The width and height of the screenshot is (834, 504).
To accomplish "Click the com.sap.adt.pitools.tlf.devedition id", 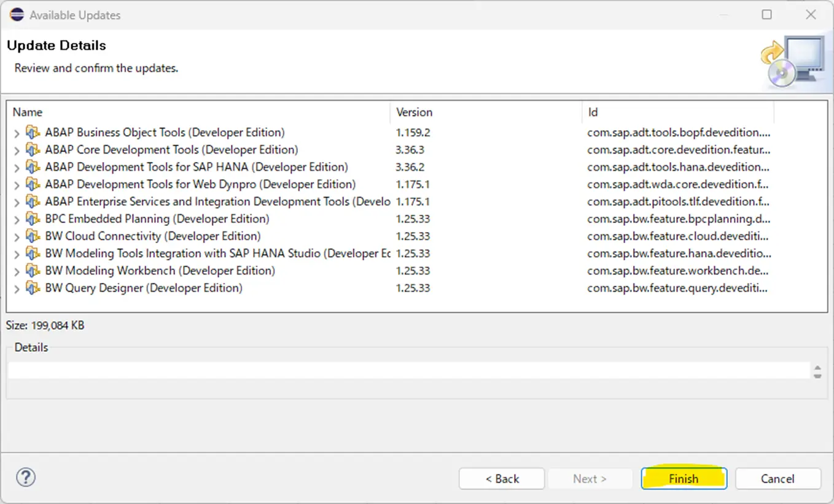I will point(679,201).
